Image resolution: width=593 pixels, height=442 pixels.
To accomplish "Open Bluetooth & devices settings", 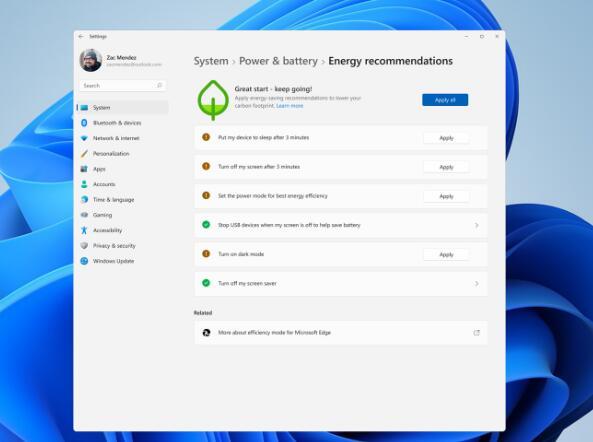I will (123, 123).
